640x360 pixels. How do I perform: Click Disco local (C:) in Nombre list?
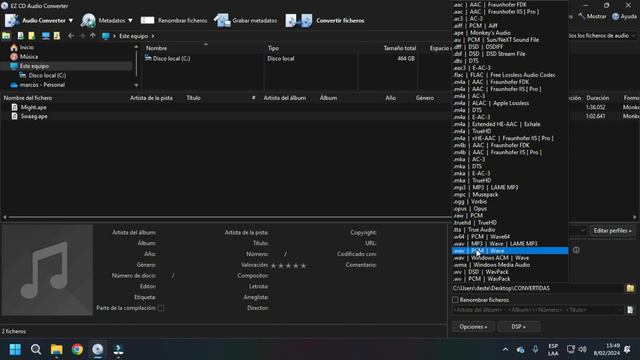[x=171, y=58]
